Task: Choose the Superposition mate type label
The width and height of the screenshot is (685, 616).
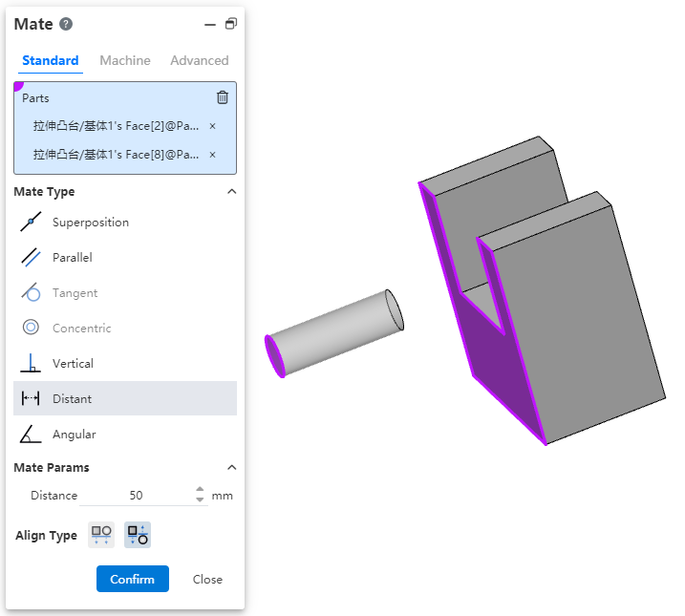Action: tap(91, 223)
